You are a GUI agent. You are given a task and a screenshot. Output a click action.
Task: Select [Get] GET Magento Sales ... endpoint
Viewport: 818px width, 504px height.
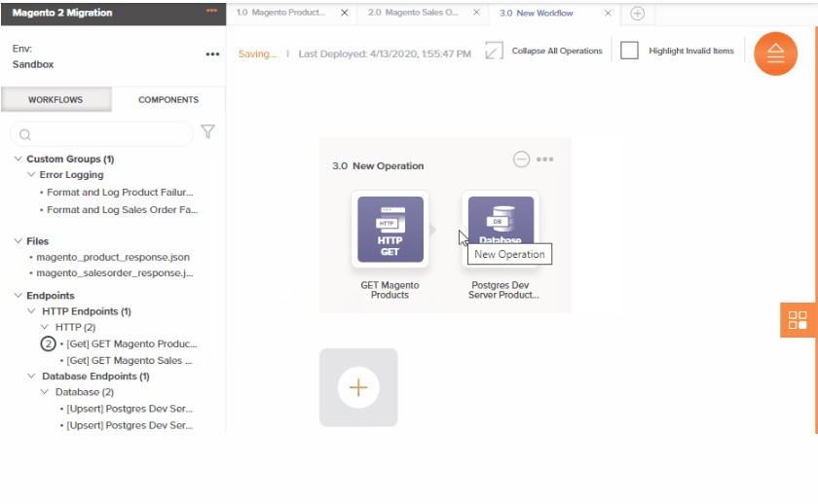[130, 361]
